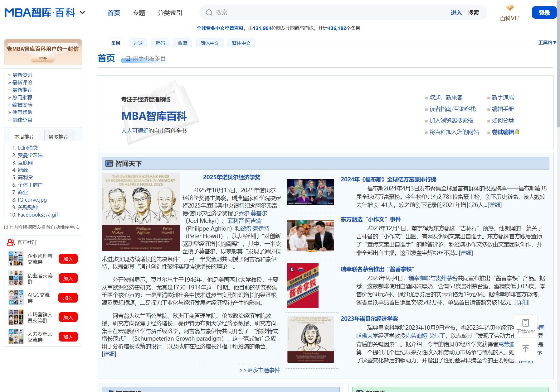The image size is (560, 392).
Task: Open the Forbes billionaires list thumbnail
Action: [x=311, y=192]
